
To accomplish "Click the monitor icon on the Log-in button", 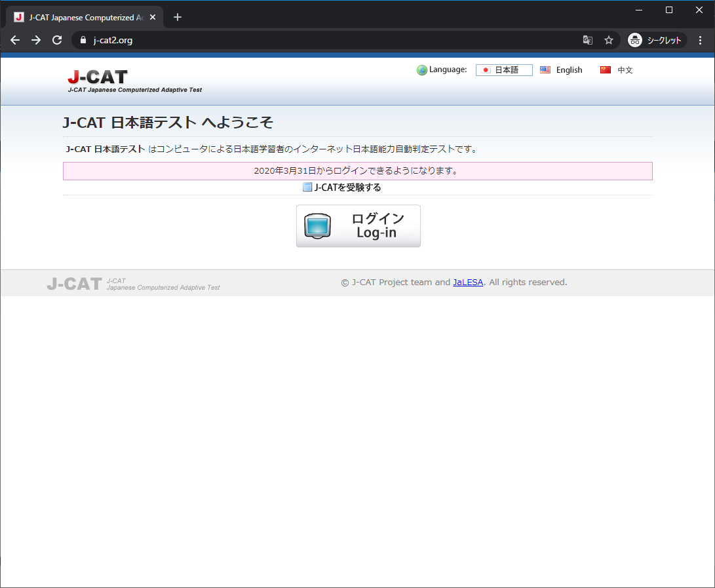I will coord(319,225).
